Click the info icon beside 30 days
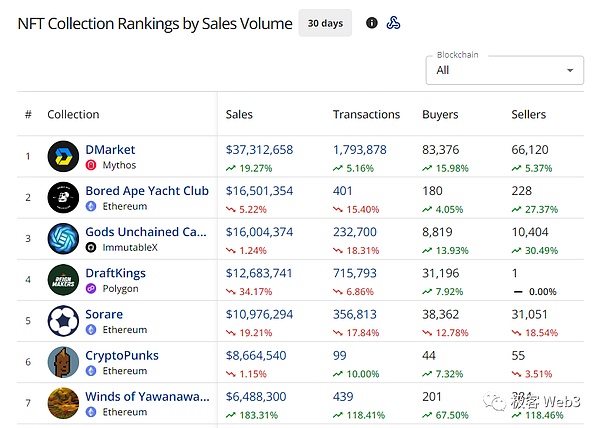600x428 pixels. [372, 23]
